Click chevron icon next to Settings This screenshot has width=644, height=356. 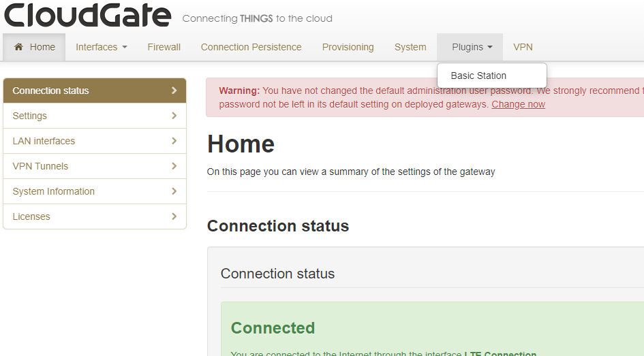tap(174, 116)
